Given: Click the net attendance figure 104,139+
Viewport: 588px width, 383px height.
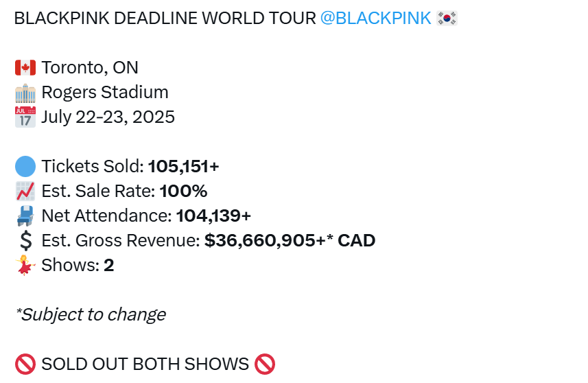Looking at the screenshot, I should pyautogui.click(x=213, y=216).
